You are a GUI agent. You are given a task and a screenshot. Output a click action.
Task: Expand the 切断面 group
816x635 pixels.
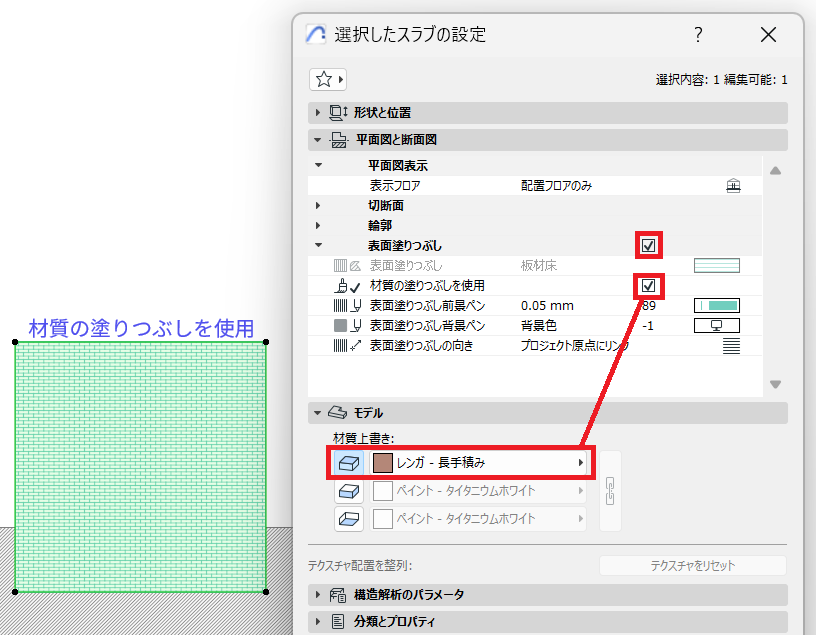pyautogui.click(x=318, y=206)
